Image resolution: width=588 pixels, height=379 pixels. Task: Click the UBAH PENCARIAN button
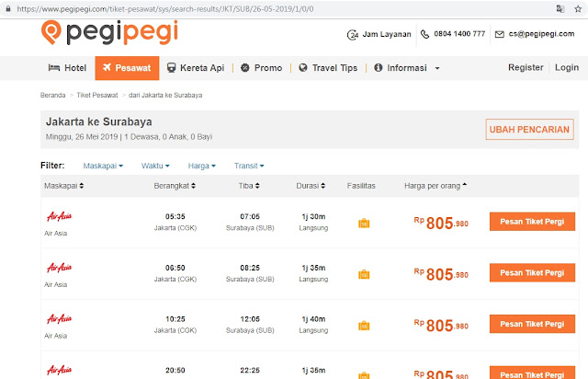pos(529,129)
